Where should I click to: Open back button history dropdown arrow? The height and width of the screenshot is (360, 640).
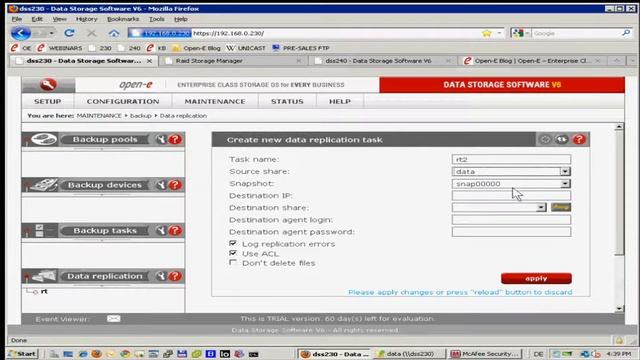[51, 33]
